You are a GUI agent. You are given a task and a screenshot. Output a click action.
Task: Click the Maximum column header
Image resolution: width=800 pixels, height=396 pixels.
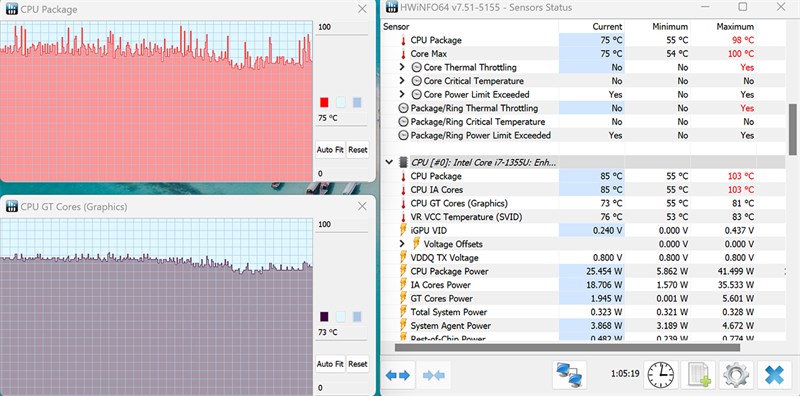click(735, 27)
